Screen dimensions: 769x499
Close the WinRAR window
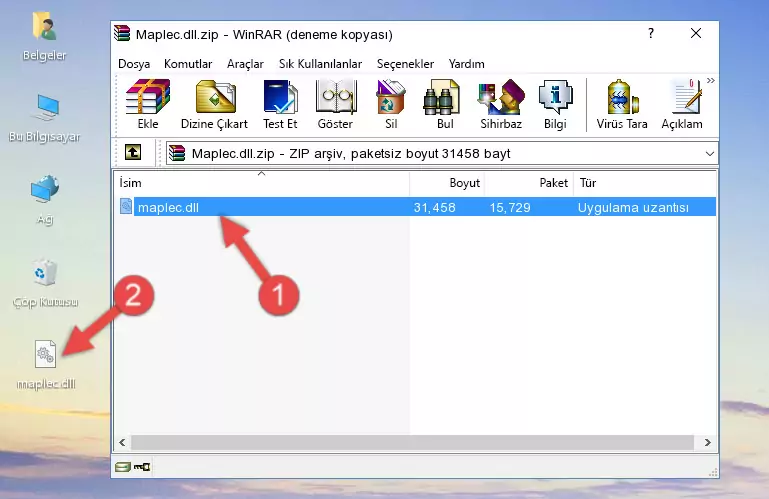695,33
